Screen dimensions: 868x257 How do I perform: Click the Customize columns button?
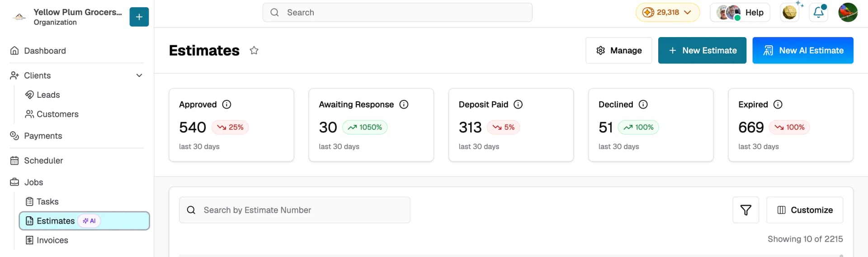(805, 210)
